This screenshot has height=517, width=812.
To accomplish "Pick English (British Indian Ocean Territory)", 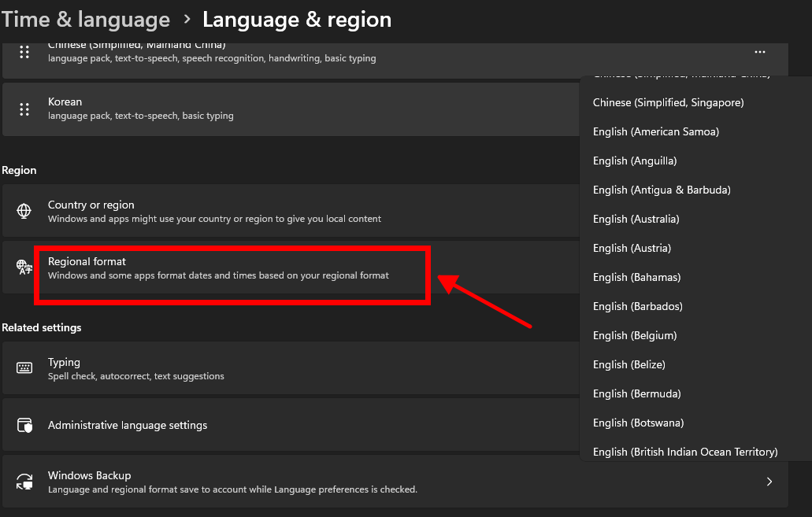I will (684, 452).
